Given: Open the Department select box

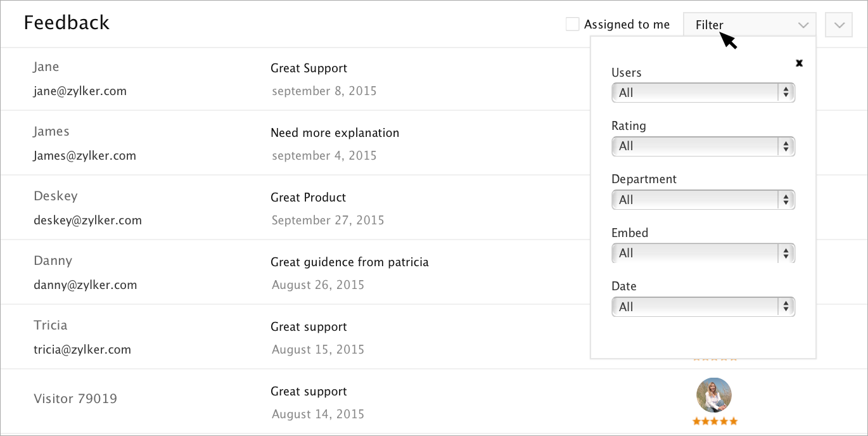Looking at the screenshot, I should point(703,200).
